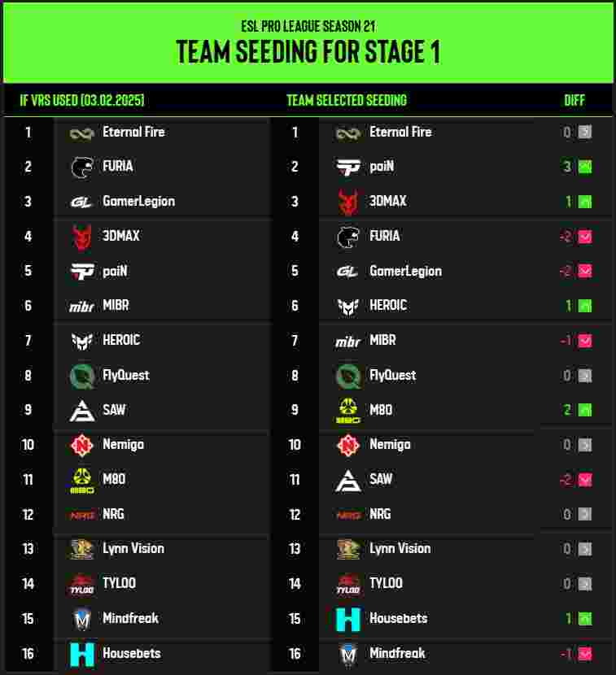Viewport: 616px width, 675px height.
Task: Click the Eternal Fire logo in VRS column
Action: (x=82, y=135)
